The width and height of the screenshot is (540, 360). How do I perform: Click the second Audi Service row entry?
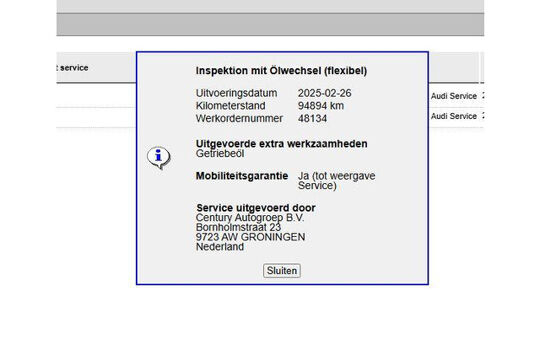click(454, 116)
